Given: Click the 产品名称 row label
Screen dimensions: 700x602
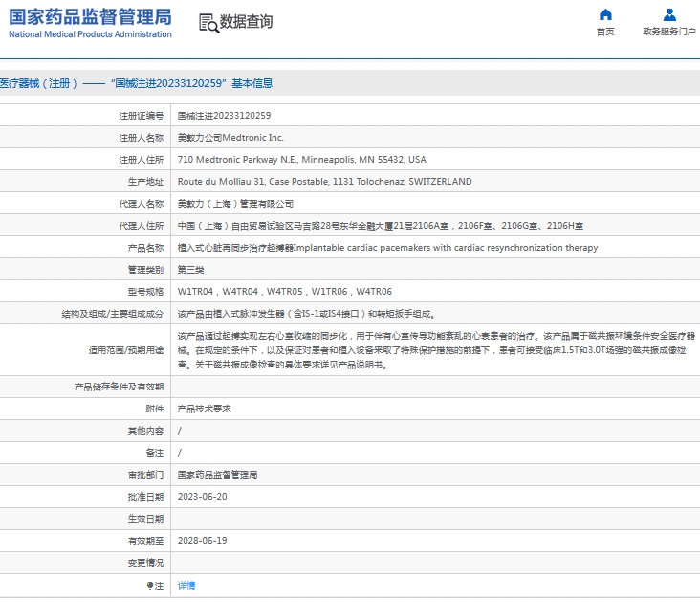Looking at the screenshot, I should (x=145, y=248).
